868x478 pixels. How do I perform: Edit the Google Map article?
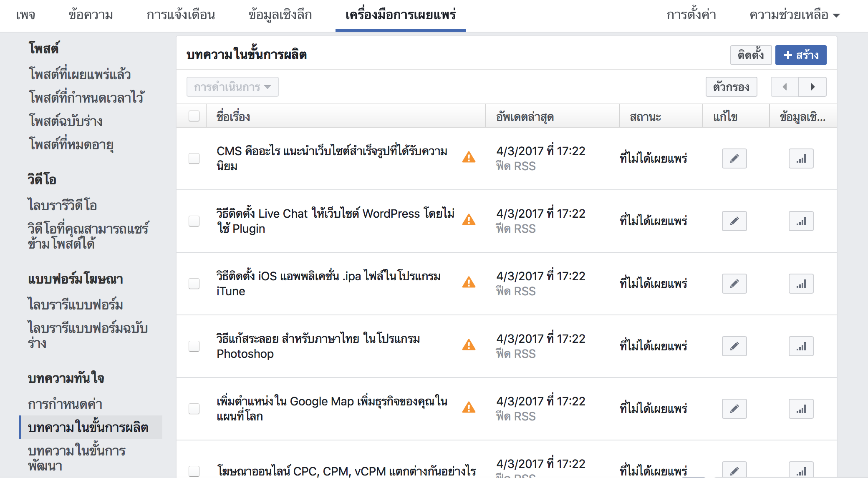(734, 409)
